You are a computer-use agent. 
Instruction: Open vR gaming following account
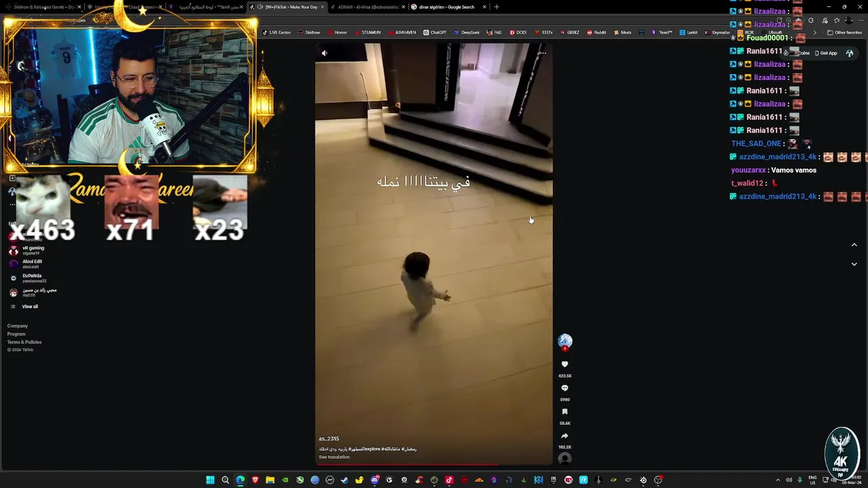pos(28,250)
